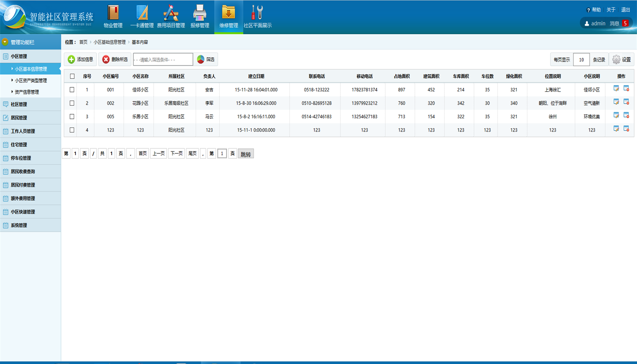
Task: Click the 建立日期 column header
Action: pyautogui.click(x=256, y=76)
